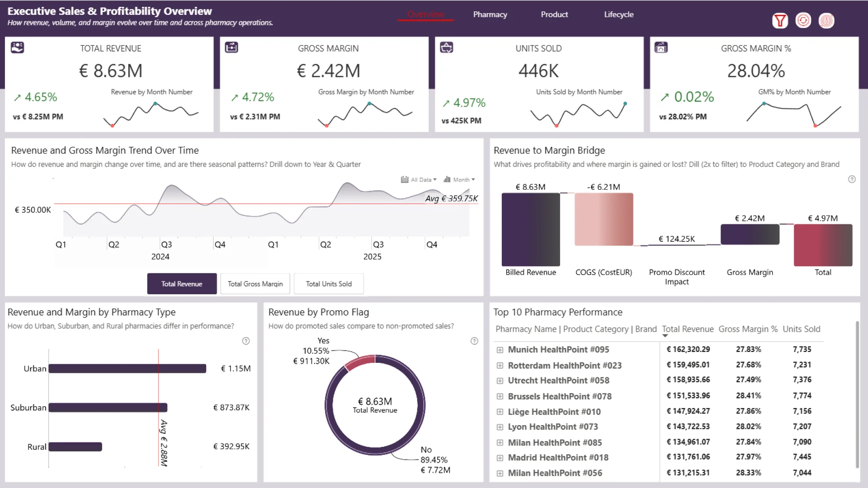Open help tooltip on Margin Bridge chart
This screenshot has width=868, height=488.
coord(852,179)
